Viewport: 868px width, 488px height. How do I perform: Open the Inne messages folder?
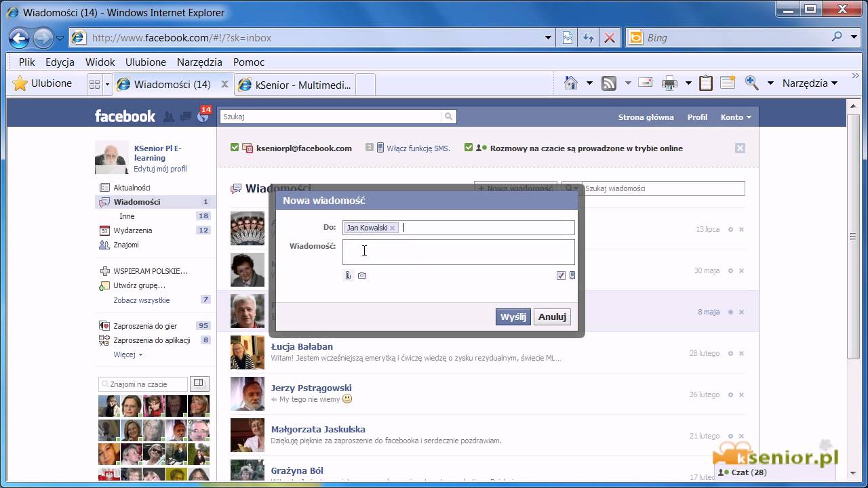point(127,216)
